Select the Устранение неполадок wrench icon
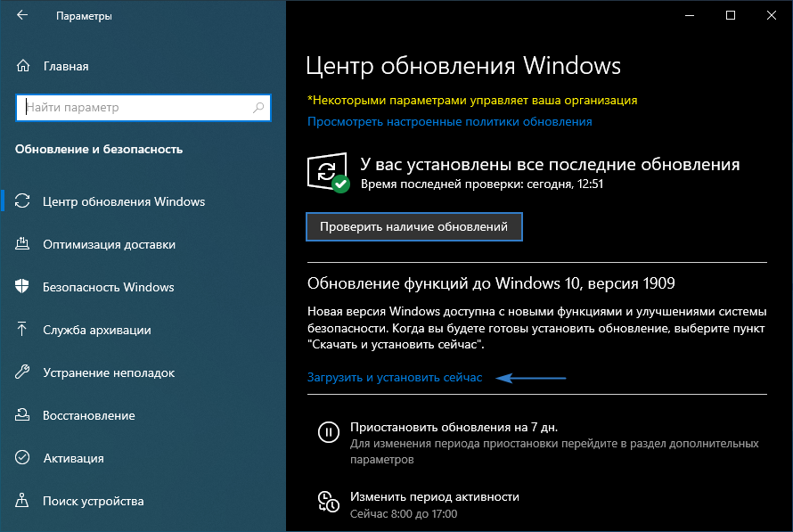This screenshot has height=532, width=793. click(22, 372)
